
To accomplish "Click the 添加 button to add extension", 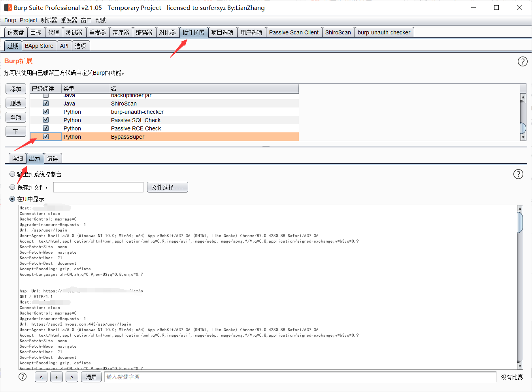I will coord(16,89).
